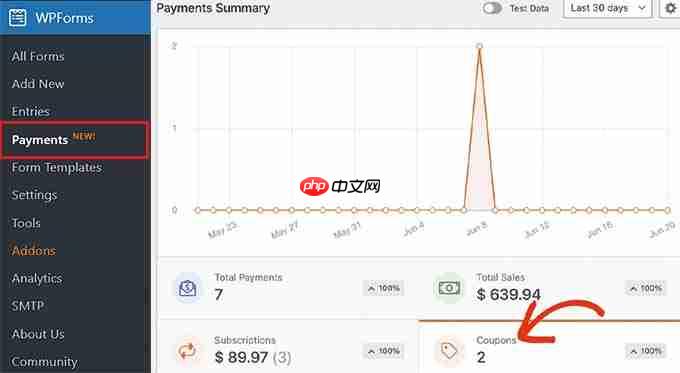
Task: Open the settings gear icon at top right
Action: pos(671,8)
